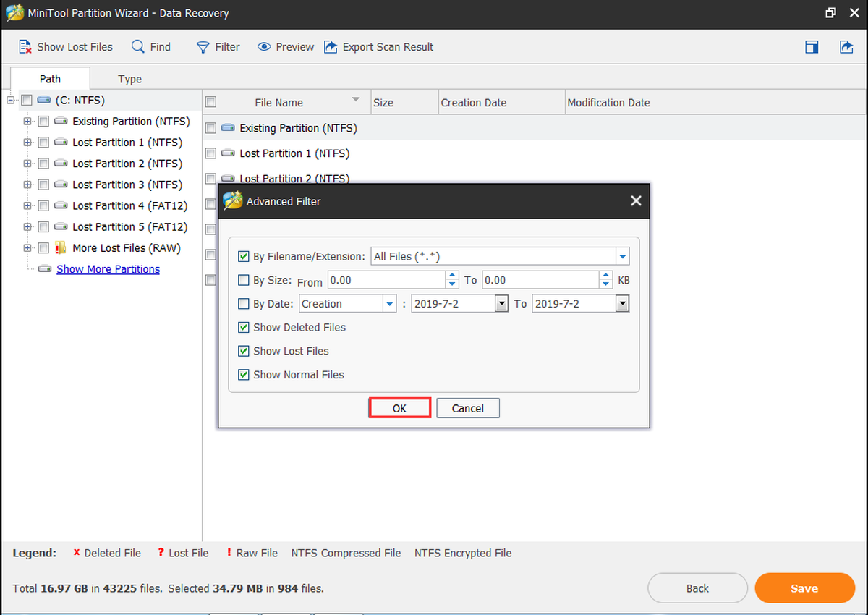Switch to the Type tab

130,79
